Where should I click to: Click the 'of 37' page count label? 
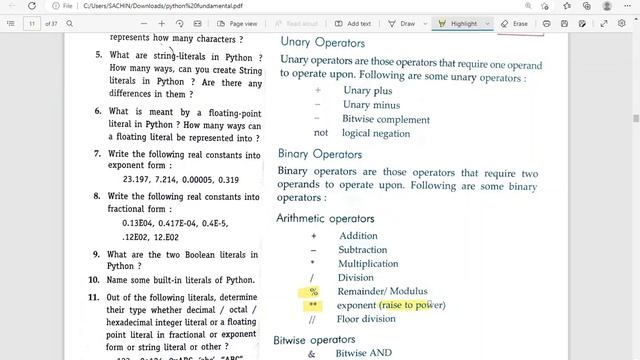(51, 24)
